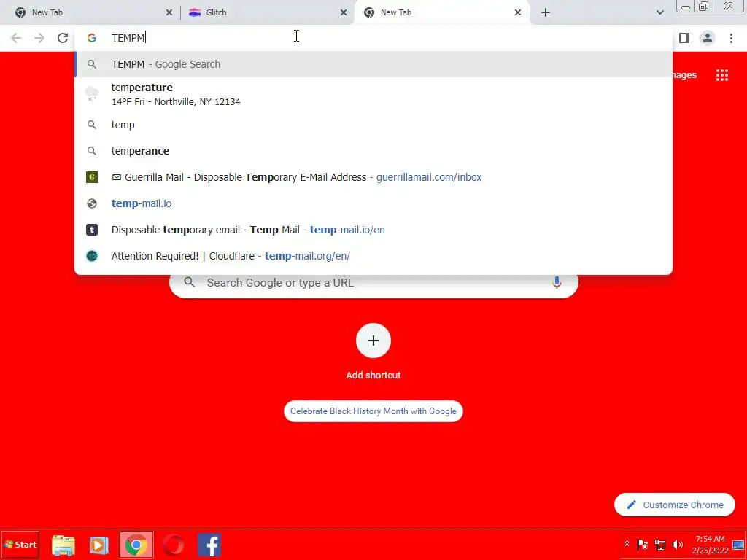Screen dimensions: 747x560
Task: Open the Facebook taskbar icon
Action: point(209,545)
